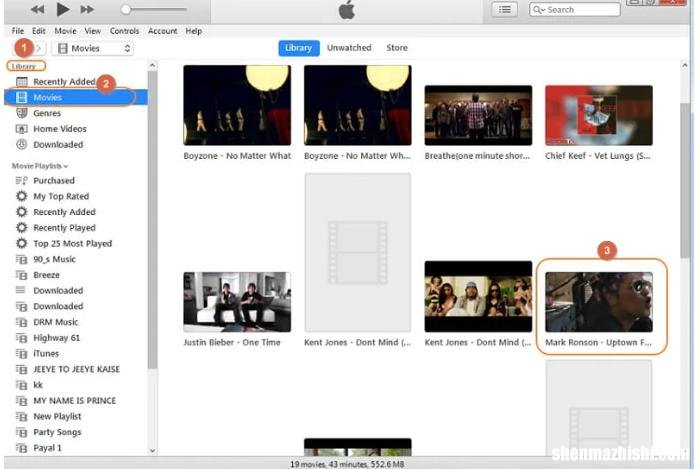Click the rewind playback button
Image resolution: width=700 pixels, height=469 pixels.
(x=38, y=9)
